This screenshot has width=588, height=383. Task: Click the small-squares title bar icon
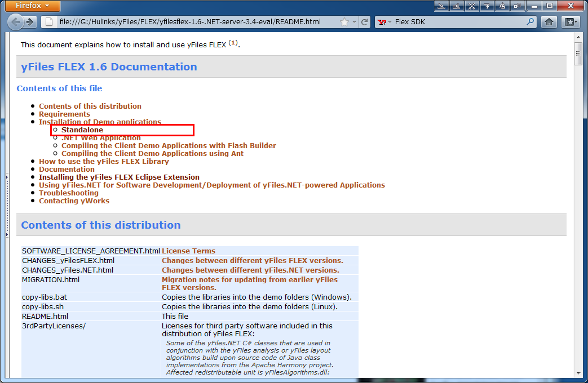tap(518, 6)
